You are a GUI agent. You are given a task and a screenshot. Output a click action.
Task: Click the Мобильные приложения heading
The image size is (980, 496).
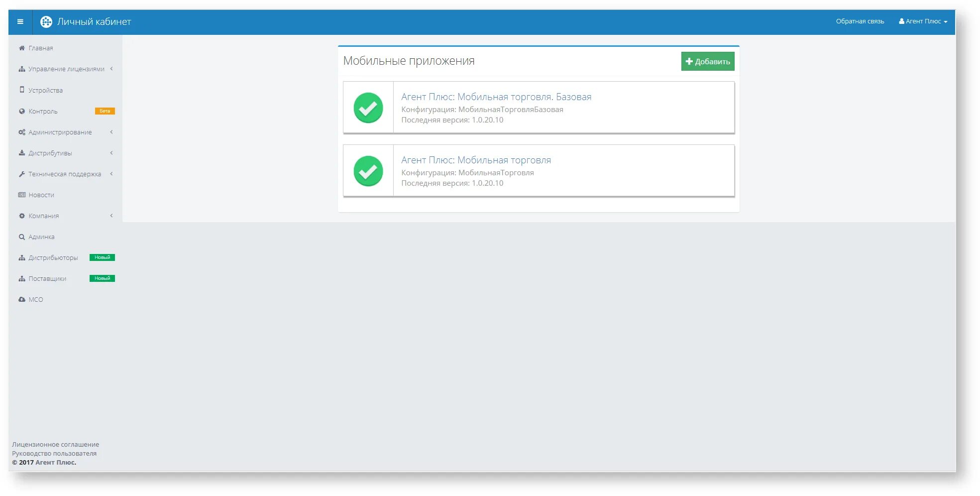coord(409,61)
